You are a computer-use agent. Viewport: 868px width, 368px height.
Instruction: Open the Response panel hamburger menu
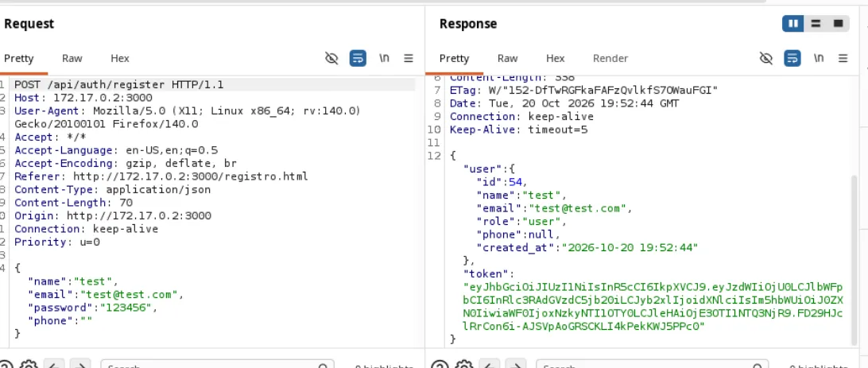tap(843, 58)
